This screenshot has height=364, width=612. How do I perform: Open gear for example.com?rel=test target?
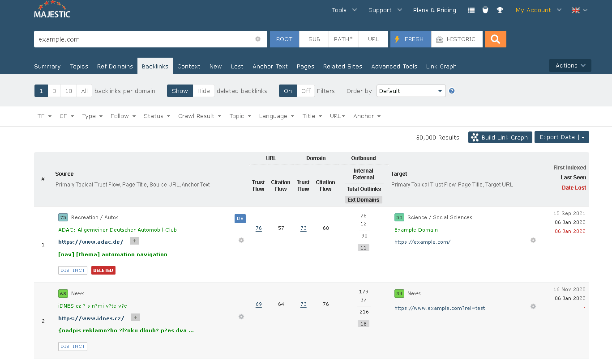533,306
